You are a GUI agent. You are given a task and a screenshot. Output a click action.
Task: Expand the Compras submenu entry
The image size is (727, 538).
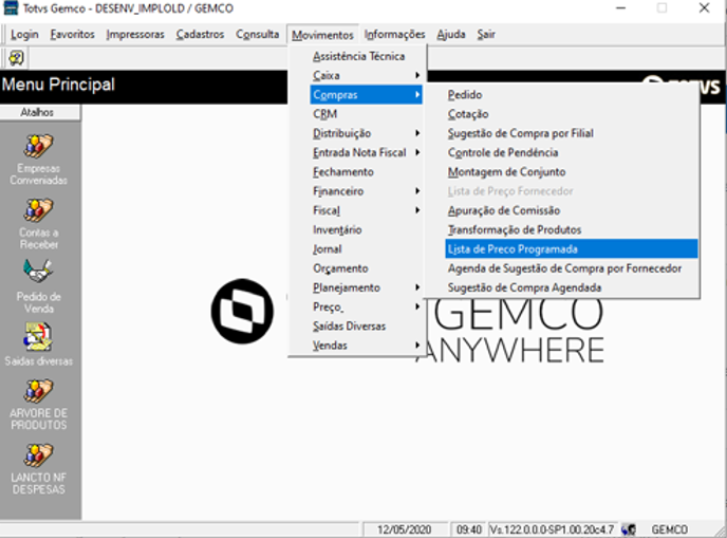(x=366, y=95)
